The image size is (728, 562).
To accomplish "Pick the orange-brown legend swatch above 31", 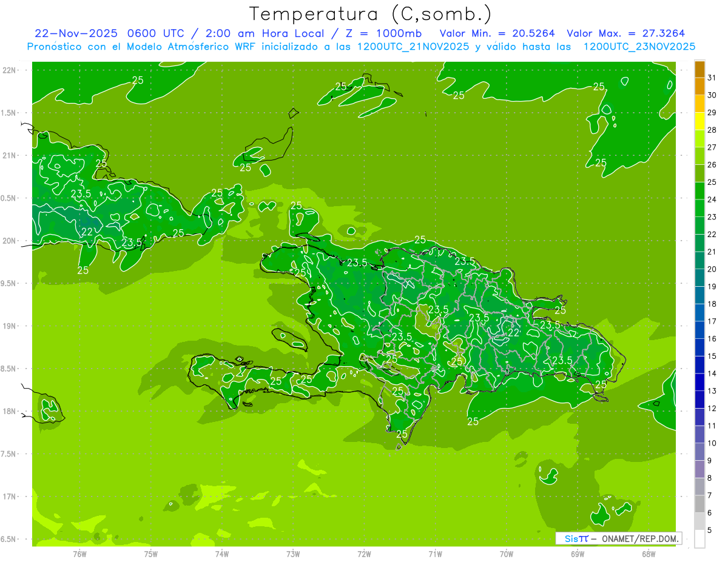I will coord(699,69).
